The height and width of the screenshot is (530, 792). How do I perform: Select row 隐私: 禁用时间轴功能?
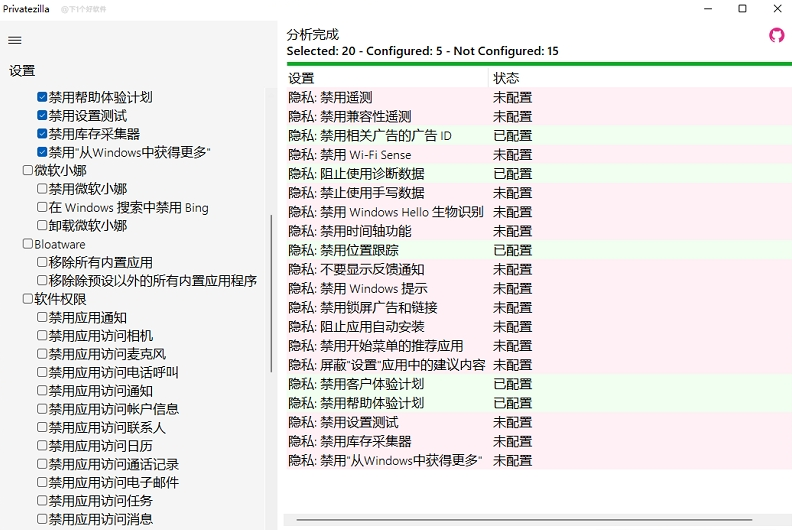click(x=539, y=231)
